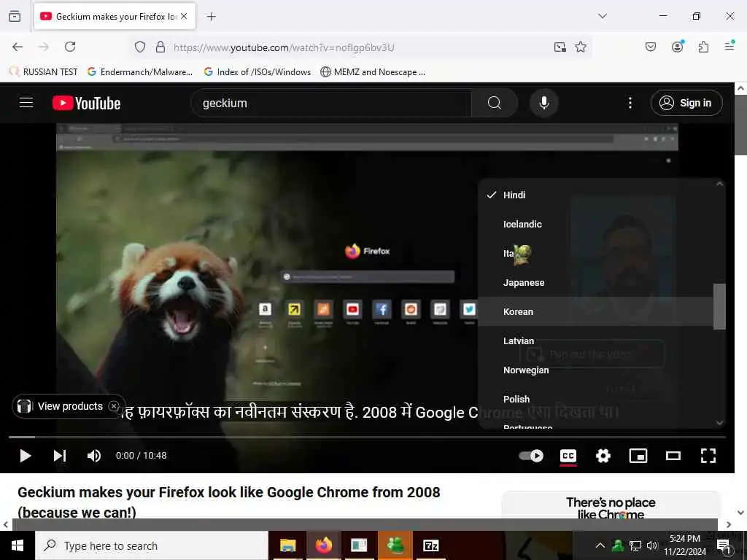Screen dimensions: 747x560
Task: Click the video progress bar
Action: [x=367, y=436]
